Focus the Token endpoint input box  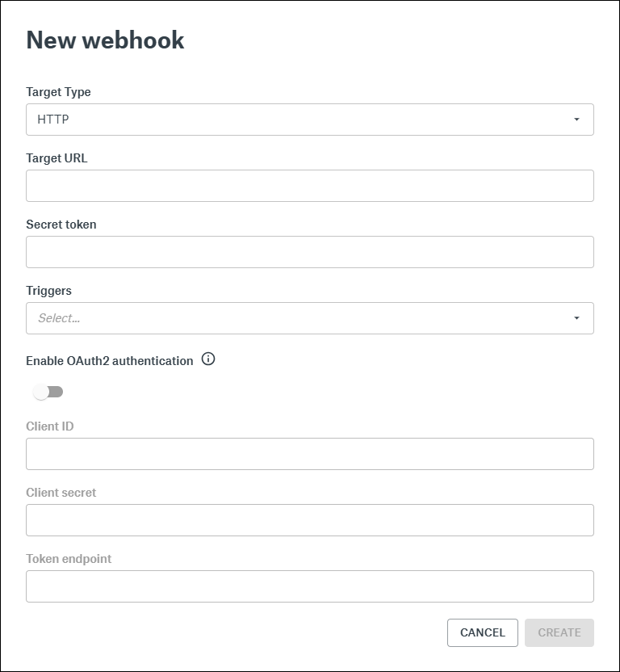point(310,586)
